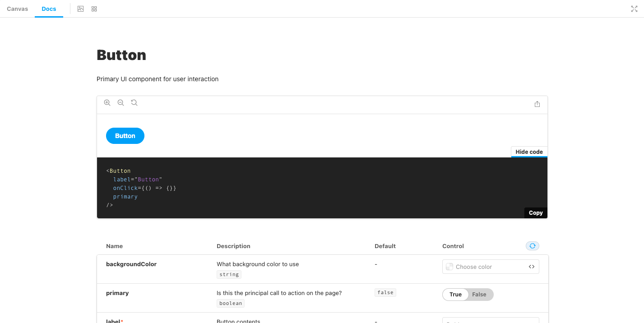Select the primary property name
Image resolution: width=644 pixels, height=323 pixels.
click(117, 293)
